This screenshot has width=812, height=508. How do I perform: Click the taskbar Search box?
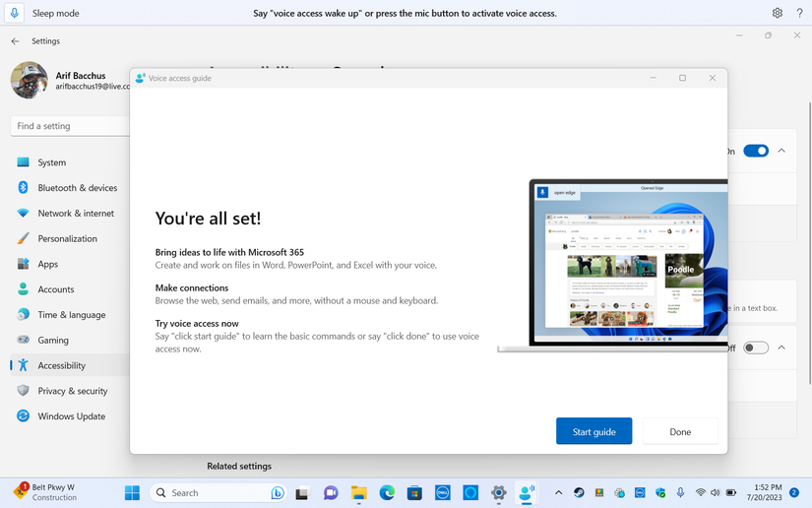point(212,493)
